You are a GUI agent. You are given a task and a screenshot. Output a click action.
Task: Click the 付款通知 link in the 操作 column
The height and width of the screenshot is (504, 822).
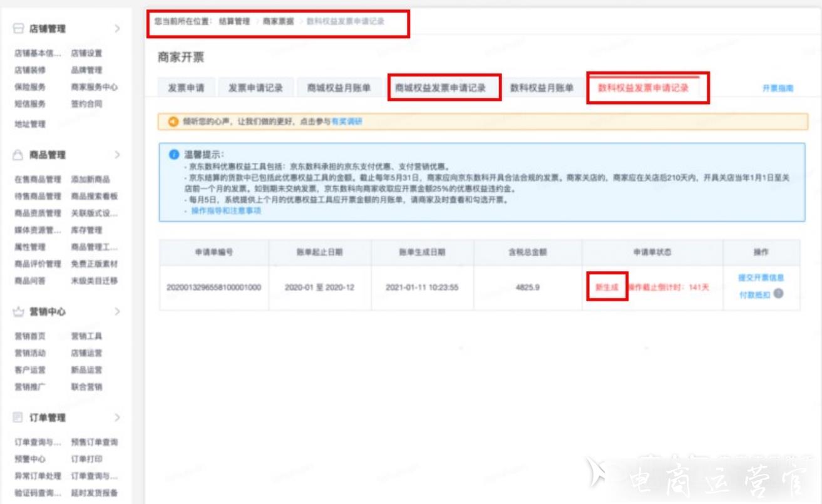754,295
